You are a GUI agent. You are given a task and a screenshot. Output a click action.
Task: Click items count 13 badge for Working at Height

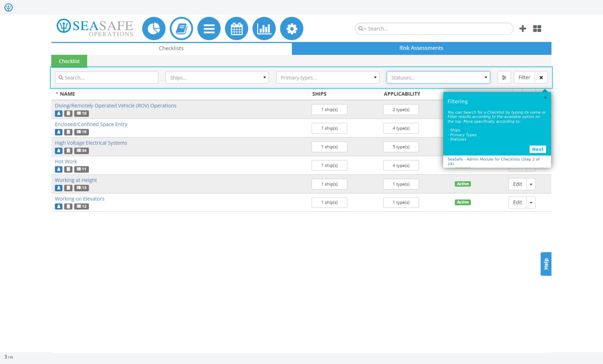82,188
